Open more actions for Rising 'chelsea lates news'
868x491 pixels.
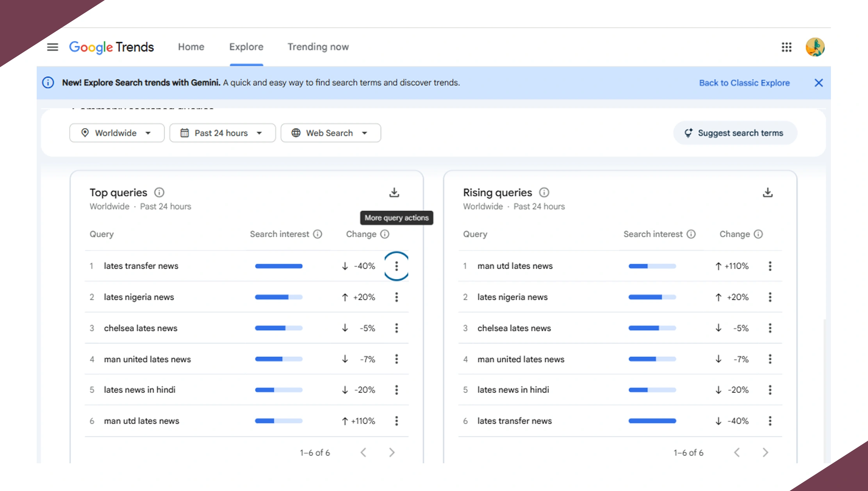(770, 328)
